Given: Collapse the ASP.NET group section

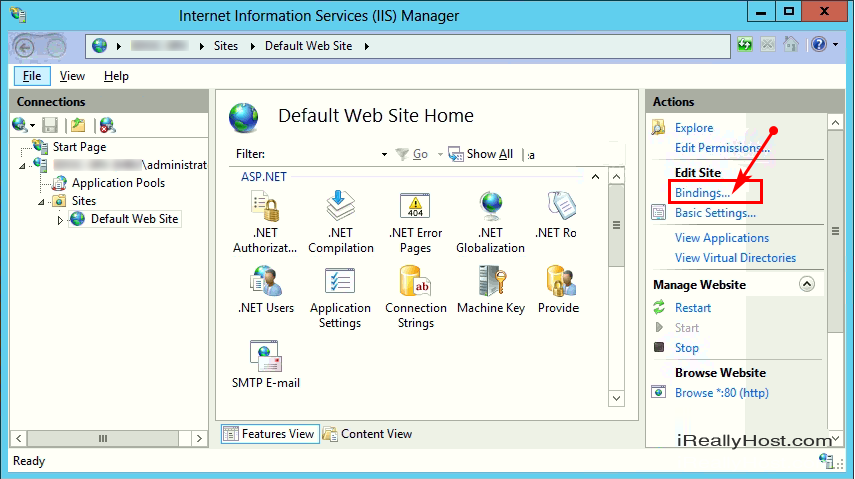Looking at the screenshot, I should click(595, 177).
